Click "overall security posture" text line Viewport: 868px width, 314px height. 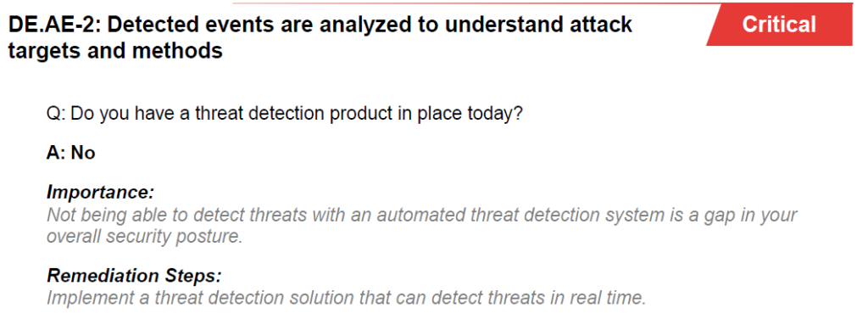pos(144,237)
